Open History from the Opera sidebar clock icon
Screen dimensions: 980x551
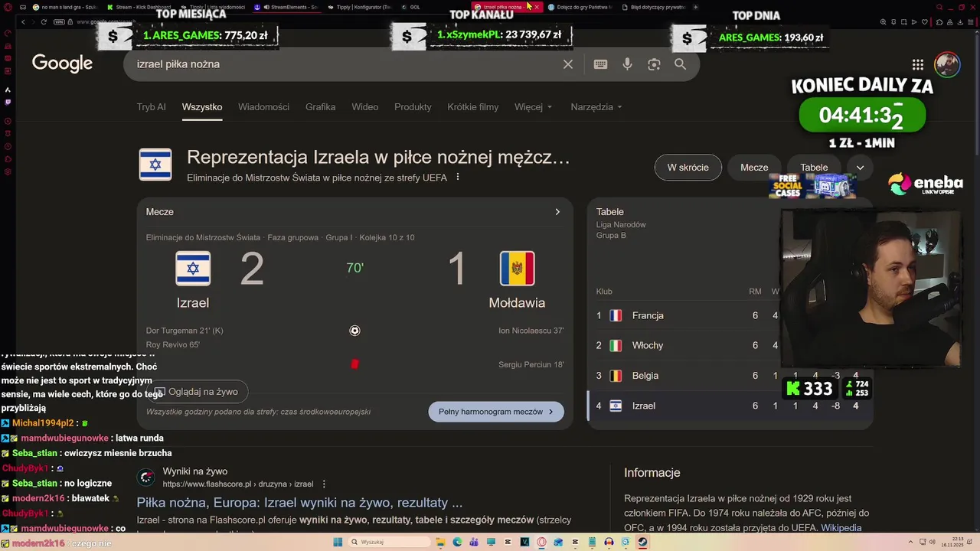(x=8, y=146)
